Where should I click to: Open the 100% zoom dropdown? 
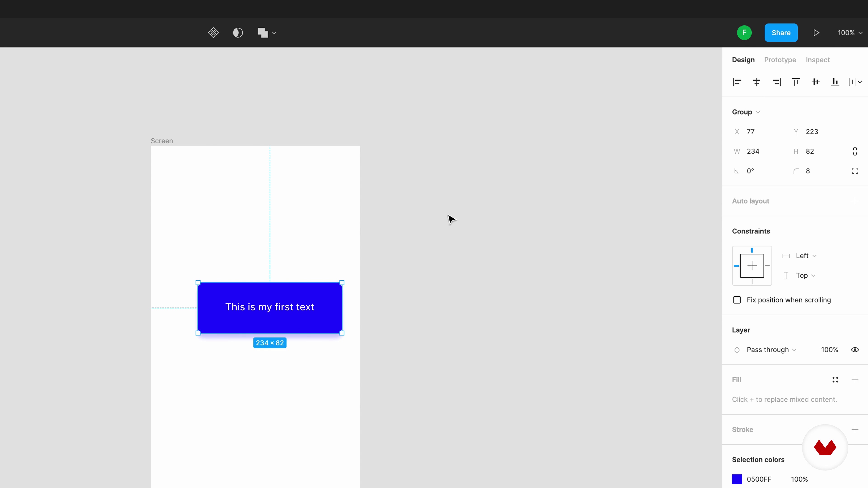tap(850, 33)
